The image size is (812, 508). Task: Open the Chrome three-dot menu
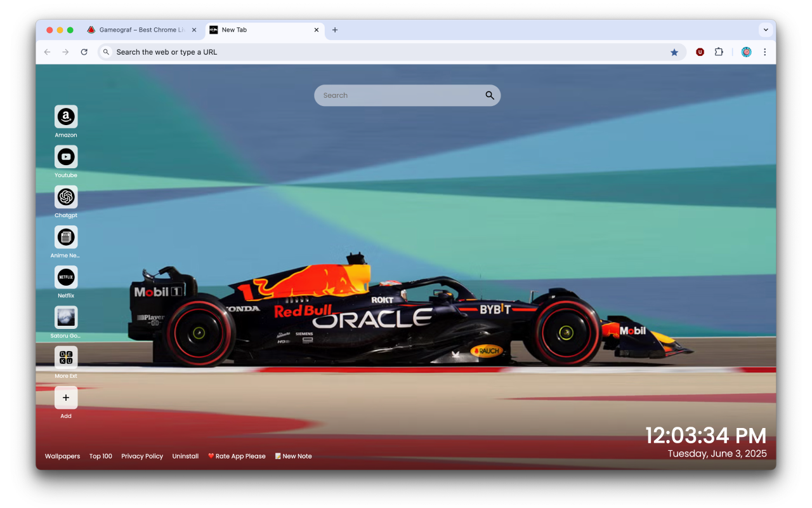765,51
